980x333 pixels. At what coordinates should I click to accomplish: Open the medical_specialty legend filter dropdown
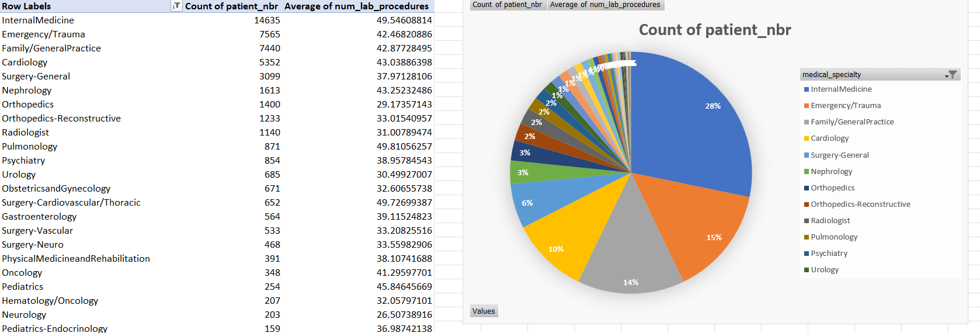click(x=952, y=74)
